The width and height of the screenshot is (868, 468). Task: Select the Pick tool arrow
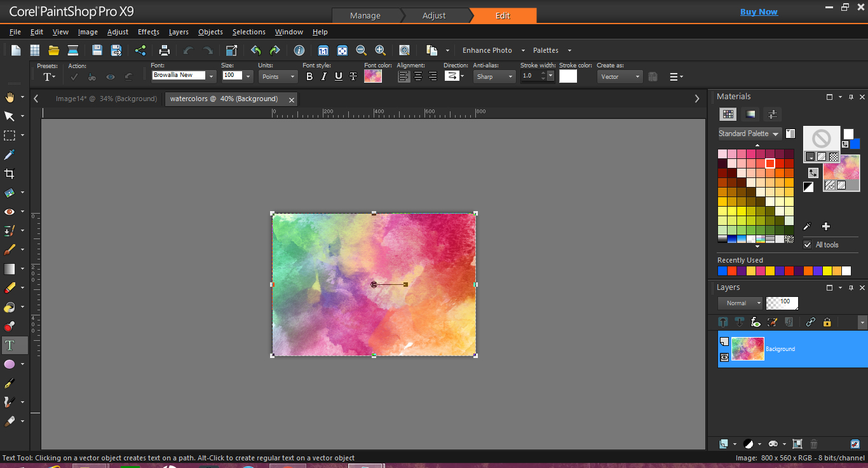(x=10, y=116)
